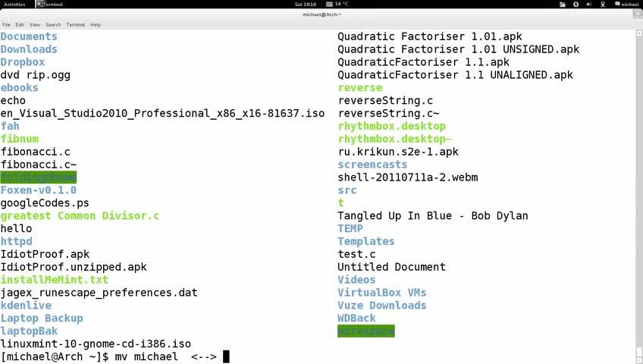
Task: Open the Terminal menu
Action: [x=76, y=24]
